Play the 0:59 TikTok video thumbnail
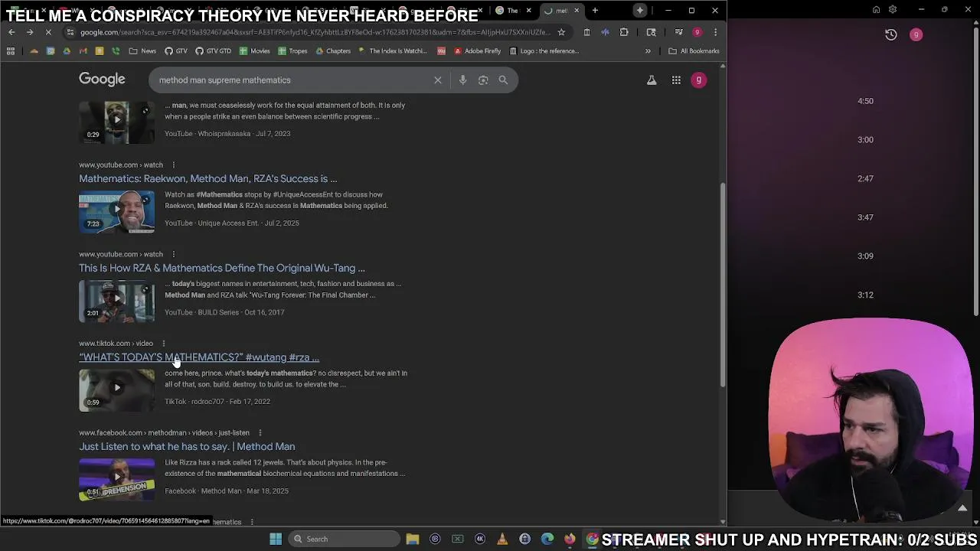The image size is (980, 551). (116, 390)
